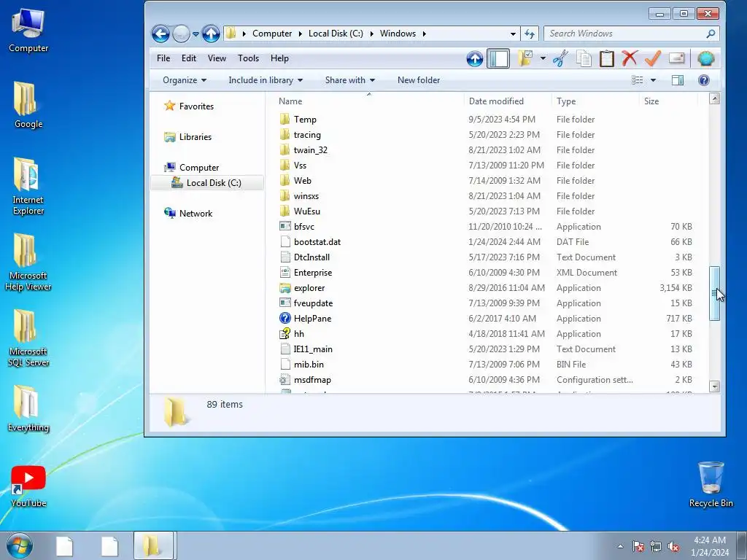Go back with the Back arrow button

(x=160, y=34)
